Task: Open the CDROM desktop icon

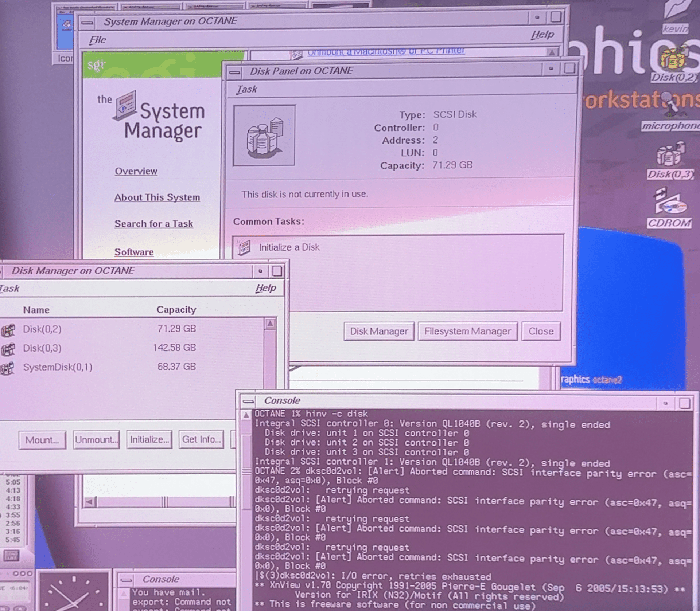Action: point(670,208)
